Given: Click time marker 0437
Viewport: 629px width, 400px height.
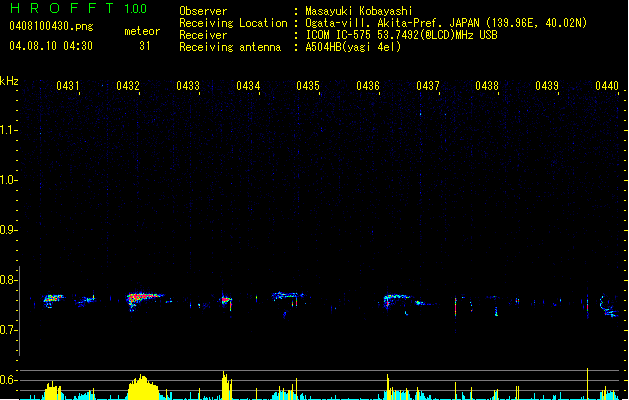Looking at the screenshot, I should 428,86.
